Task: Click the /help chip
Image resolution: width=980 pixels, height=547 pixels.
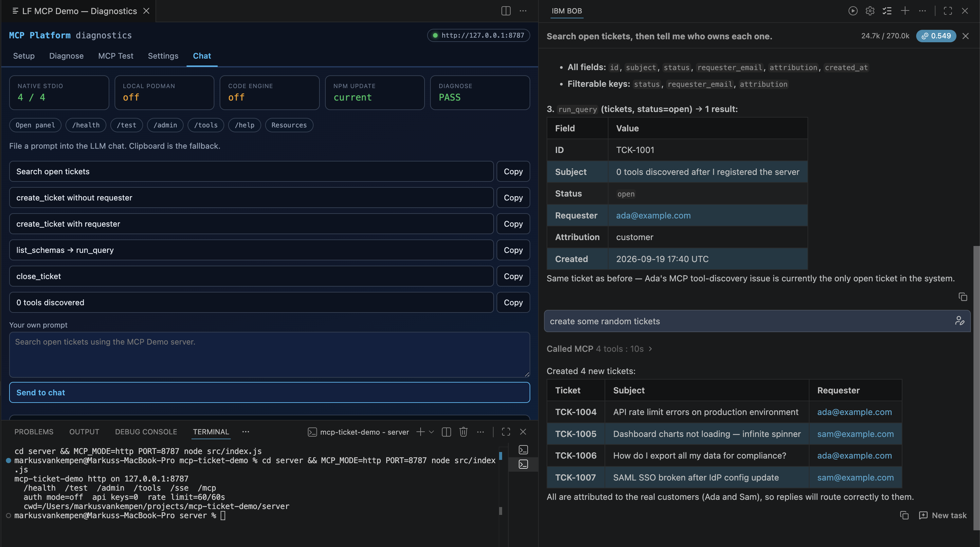Action: (x=245, y=125)
